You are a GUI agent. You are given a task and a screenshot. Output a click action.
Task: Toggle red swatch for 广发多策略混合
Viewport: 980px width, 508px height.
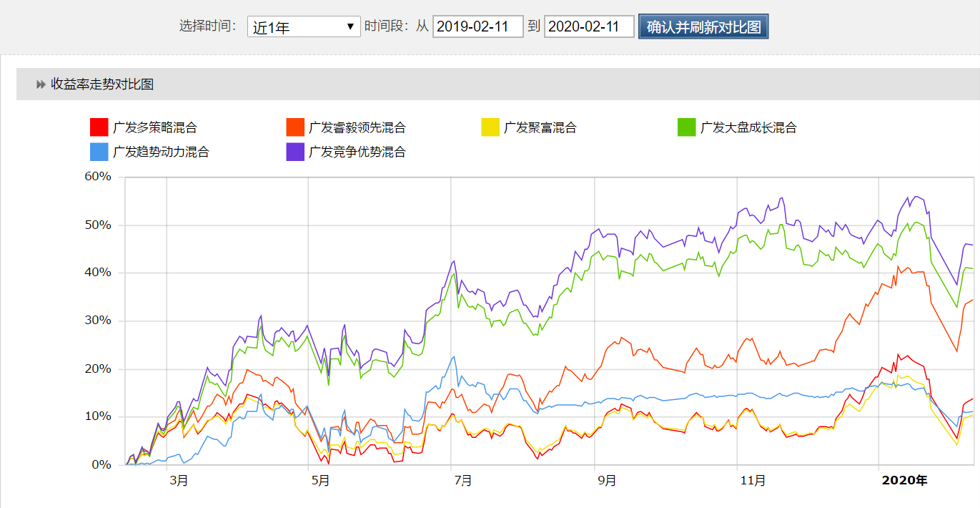(x=99, y=127)
